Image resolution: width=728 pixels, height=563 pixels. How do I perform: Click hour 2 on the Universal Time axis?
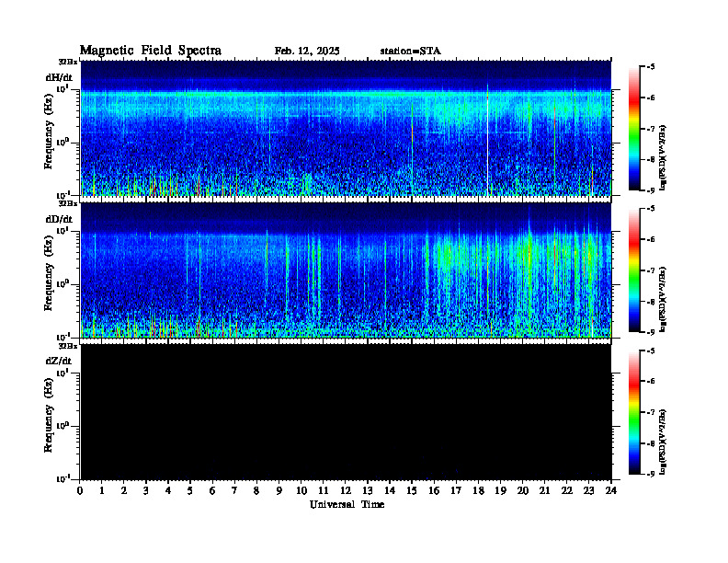[x=124, y=491]
